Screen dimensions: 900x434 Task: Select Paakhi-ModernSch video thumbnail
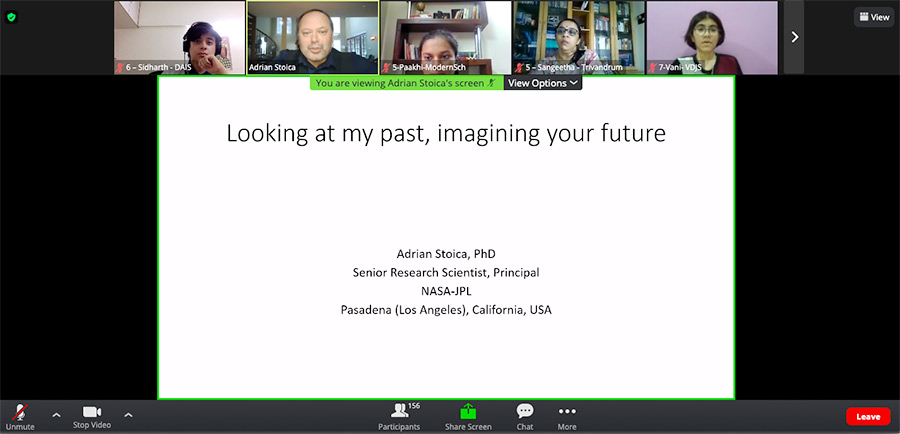click(x=445, y=37)
